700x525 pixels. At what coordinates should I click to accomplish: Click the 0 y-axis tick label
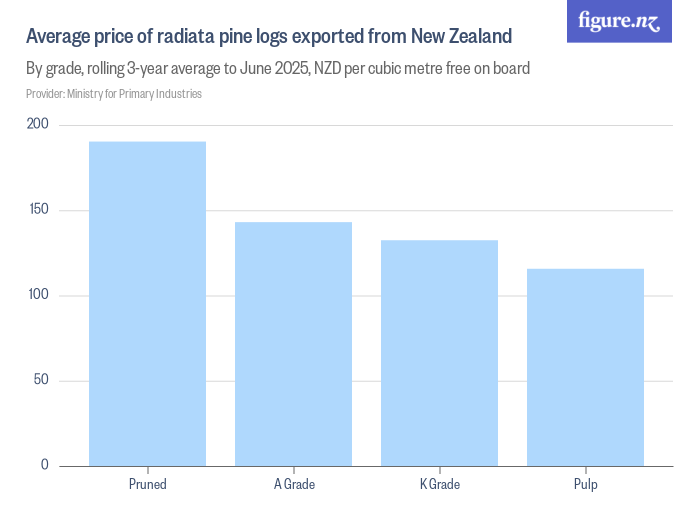click(45, 465)
